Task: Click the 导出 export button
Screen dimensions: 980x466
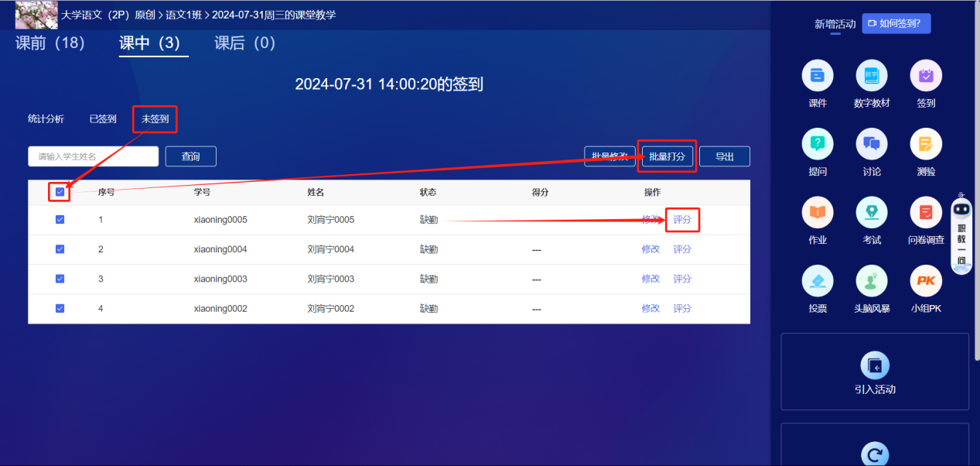Action: pyautogui.click(x=725, y=156)
